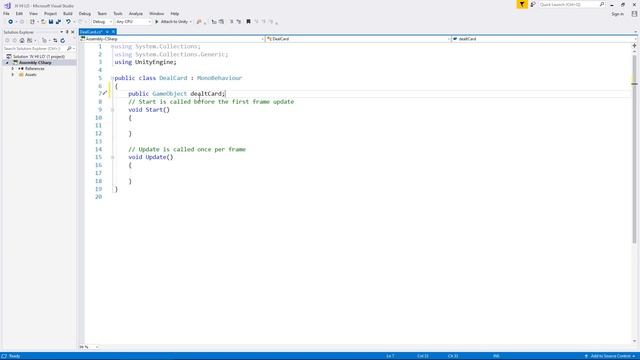Open the Analyze menu

tap(136, 14)
